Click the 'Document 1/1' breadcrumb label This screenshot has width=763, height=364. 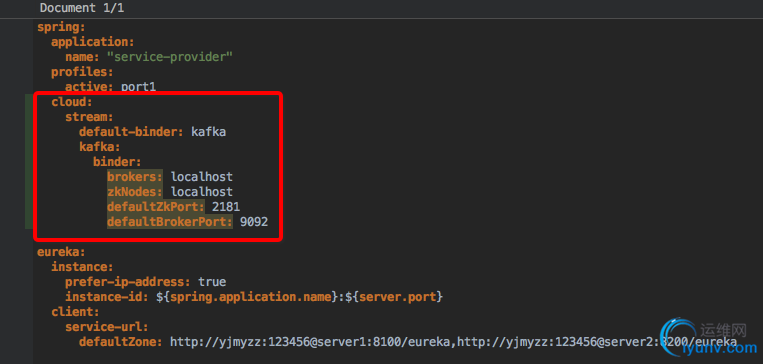82,8
